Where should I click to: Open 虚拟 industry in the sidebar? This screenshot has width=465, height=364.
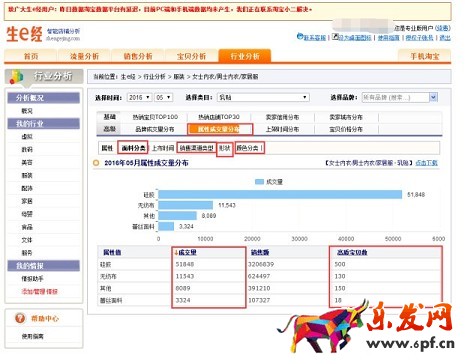(x=27, y=137)
